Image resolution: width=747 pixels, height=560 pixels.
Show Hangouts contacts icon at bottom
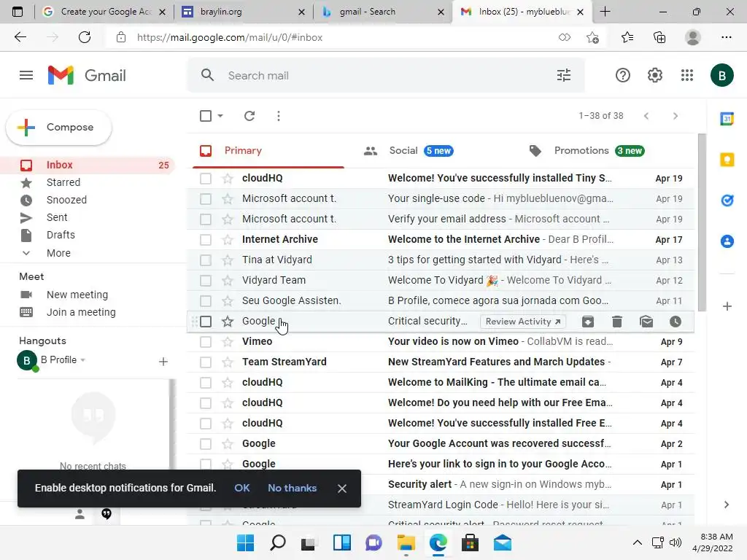click(80, 514)
